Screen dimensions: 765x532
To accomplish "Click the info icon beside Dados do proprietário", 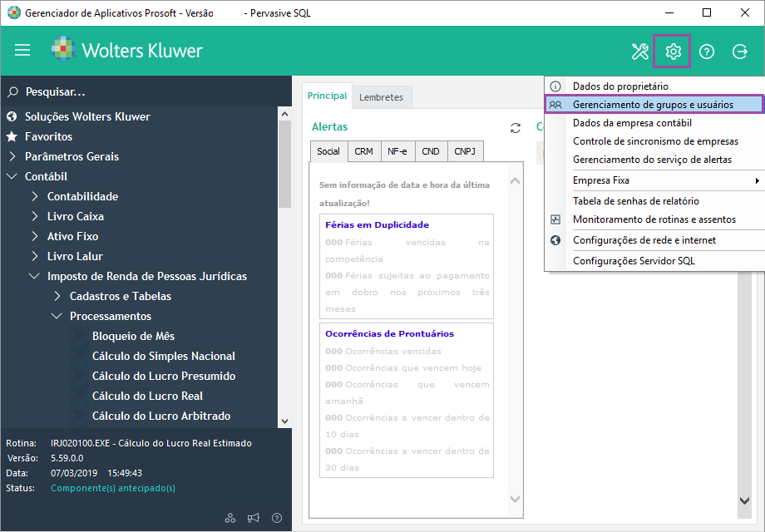I will [x=555, y=86].
